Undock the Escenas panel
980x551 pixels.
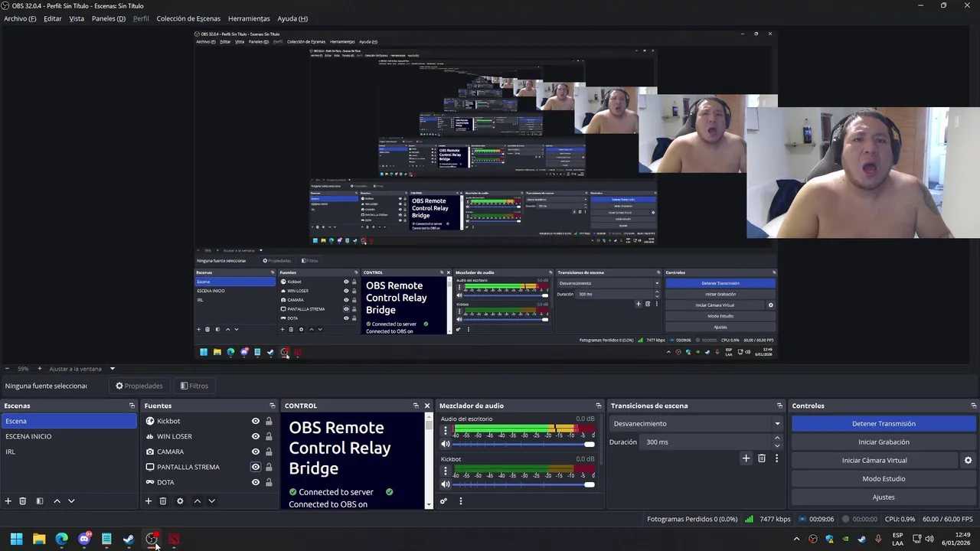coord(132,406)
